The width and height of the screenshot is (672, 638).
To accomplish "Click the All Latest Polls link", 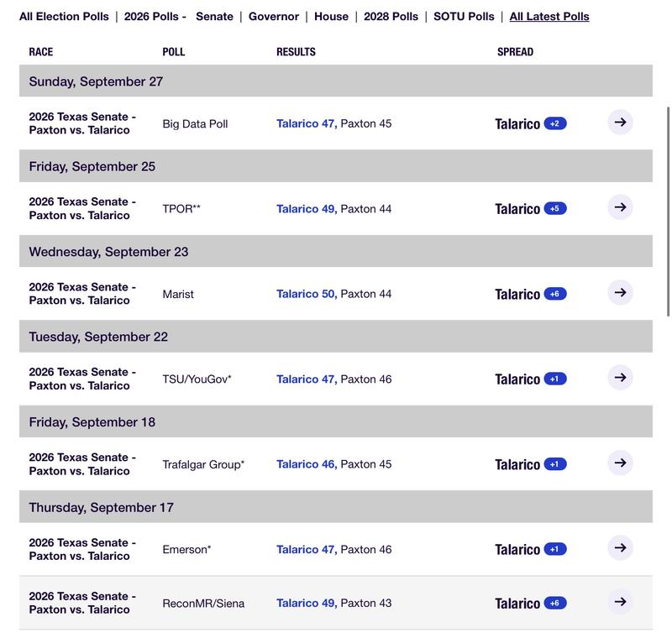I will (549, 16).
